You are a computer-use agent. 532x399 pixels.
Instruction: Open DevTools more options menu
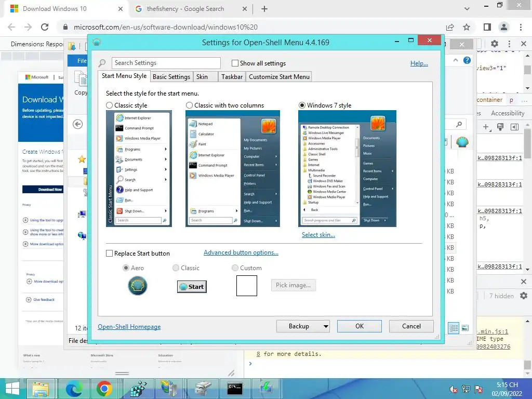pos(509,44)
